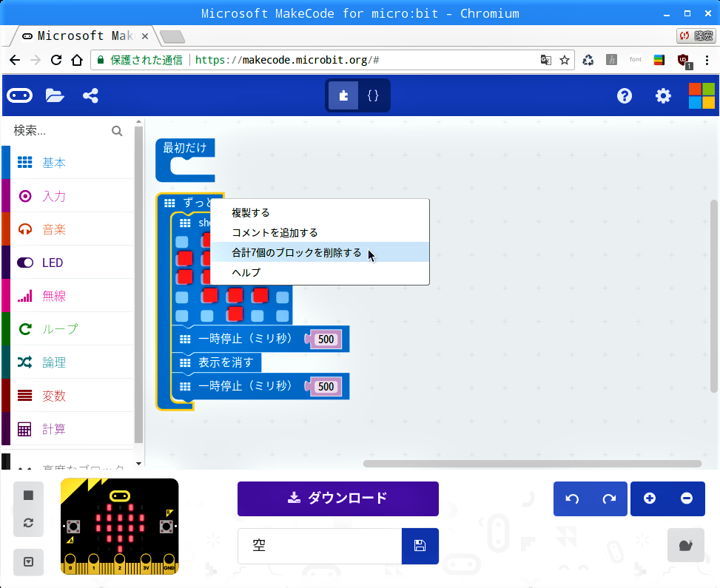The width and height of the screenshot is (720, 588).
Task: Click the workspace vertical scrollbar
Action: pyautogui.click(x=713, y=296)
